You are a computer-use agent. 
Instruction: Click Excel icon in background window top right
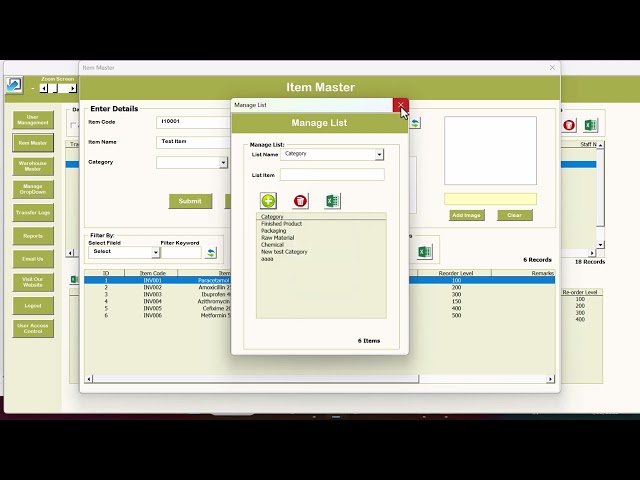click(x=590, y=125)
